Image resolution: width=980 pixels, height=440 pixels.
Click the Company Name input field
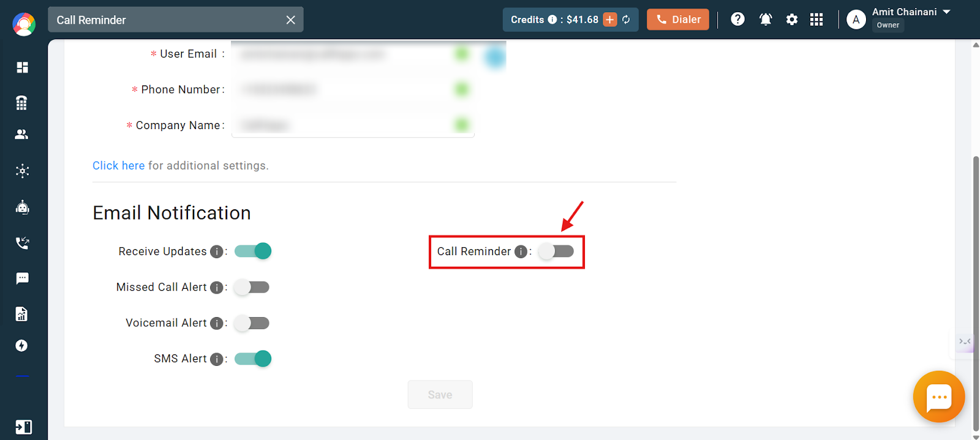click(353, 125)
